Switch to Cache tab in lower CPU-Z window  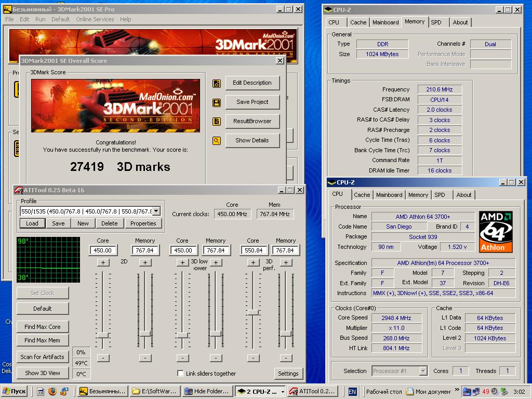pyautogui.click(x=362, y=195)
